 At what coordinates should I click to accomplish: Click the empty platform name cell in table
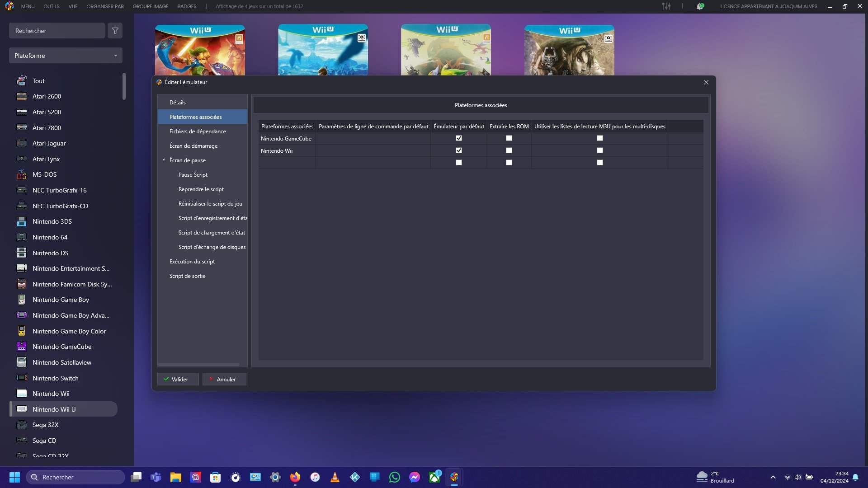coord(287,163)
